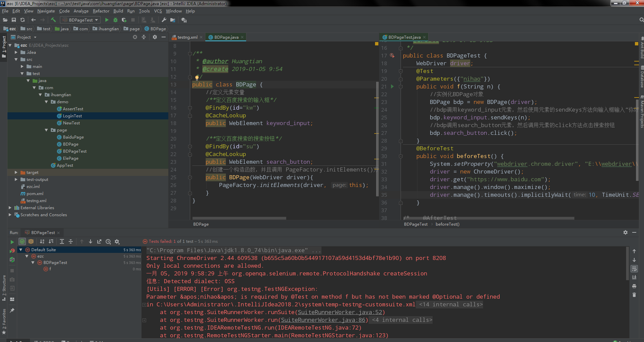Debug BDPageTest with the bug icon

click(115, 20)
